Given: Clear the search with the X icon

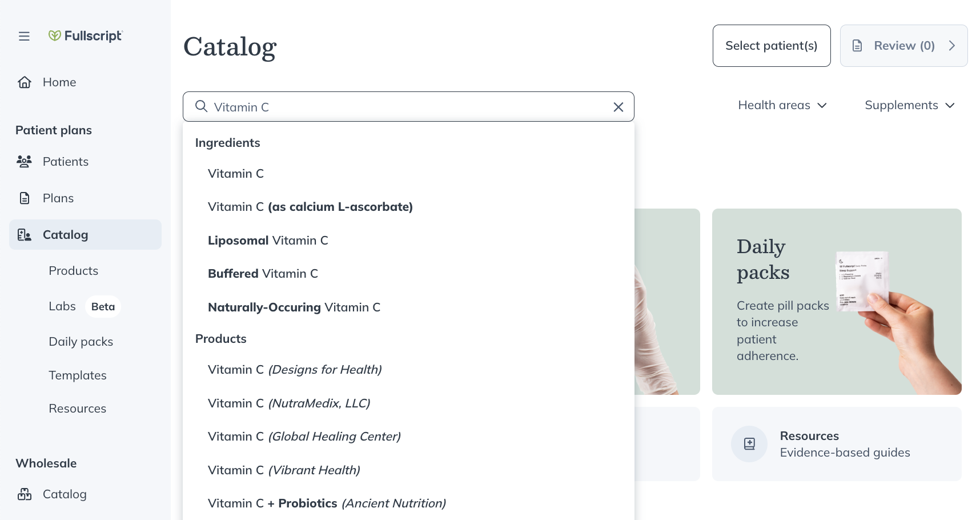Looking at the screenshot, I should pos(618,107).
